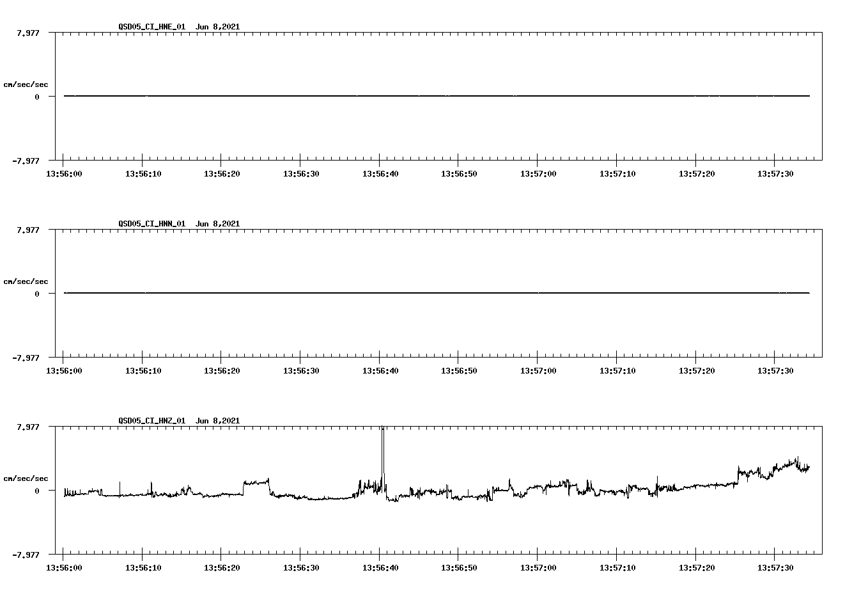
Task: Click the 13:57:00 time label under HNE plot
Action: [x=538, y=173]
